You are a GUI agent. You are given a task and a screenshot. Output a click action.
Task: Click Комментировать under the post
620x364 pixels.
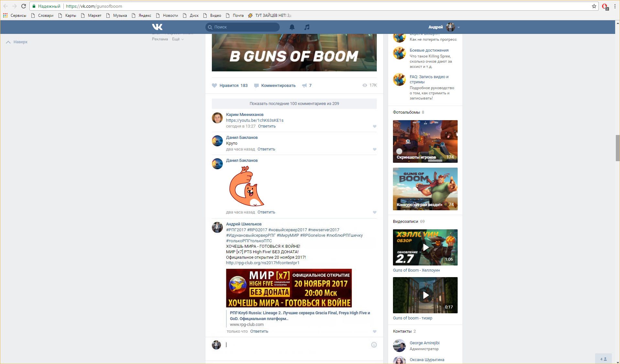(x=278, y=86)
